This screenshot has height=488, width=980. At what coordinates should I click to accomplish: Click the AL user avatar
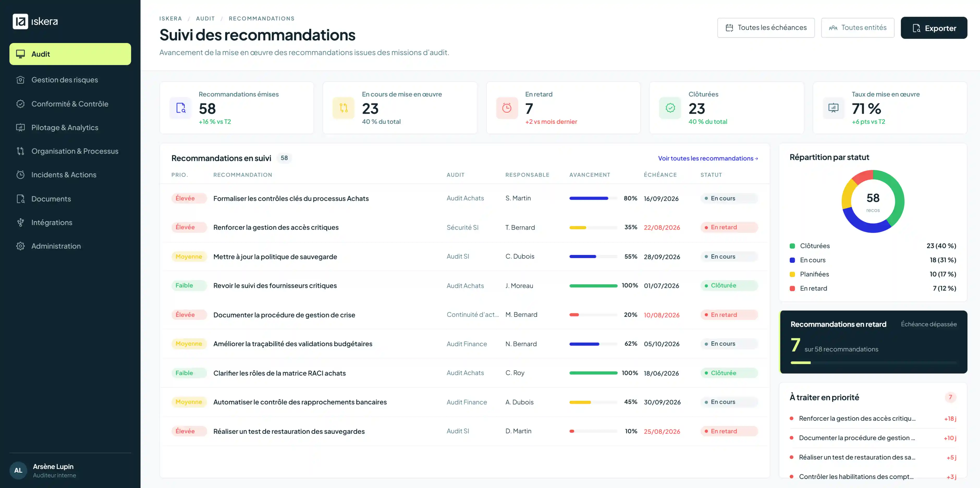(x=18, y=470)
